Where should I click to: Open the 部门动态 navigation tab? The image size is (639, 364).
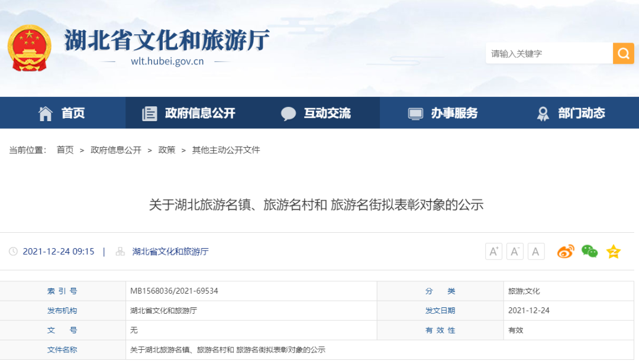click(x=571, y=113)
